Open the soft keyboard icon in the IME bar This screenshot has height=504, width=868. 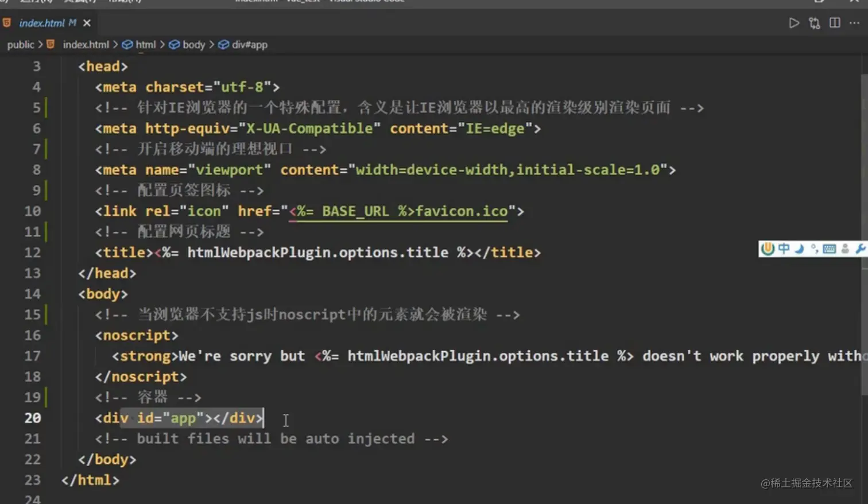830,249
